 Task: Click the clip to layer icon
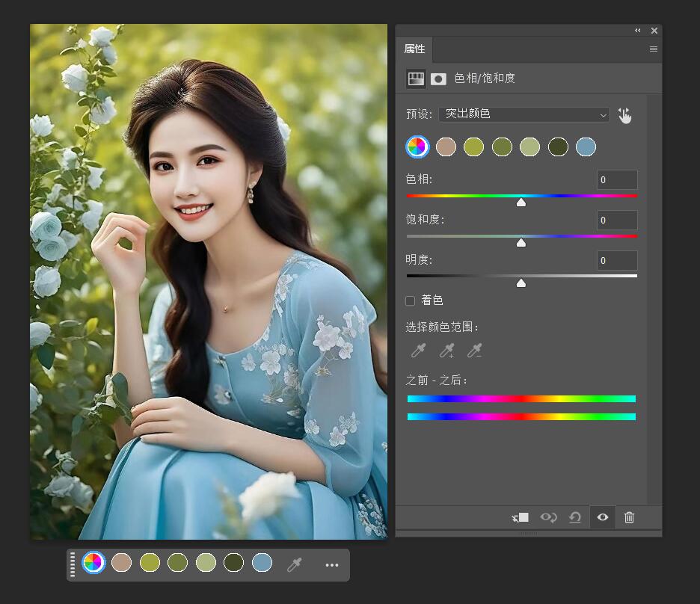click(x=521, y=517)
